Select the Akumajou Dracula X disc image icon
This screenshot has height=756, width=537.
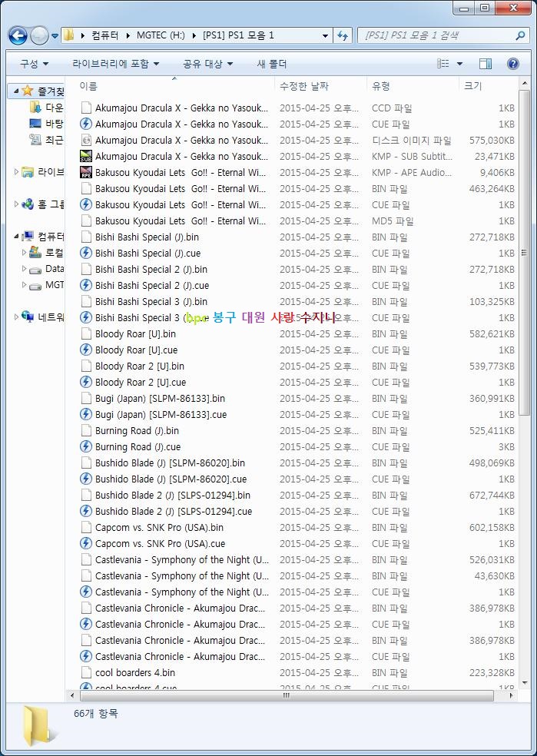click(x=86, y=140)
